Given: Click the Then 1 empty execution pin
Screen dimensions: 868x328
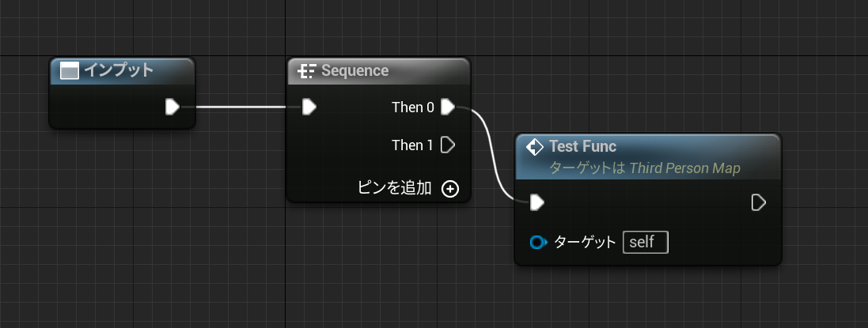Looking at the screenshot, I should pyautogui.click(x=447, y=145).
